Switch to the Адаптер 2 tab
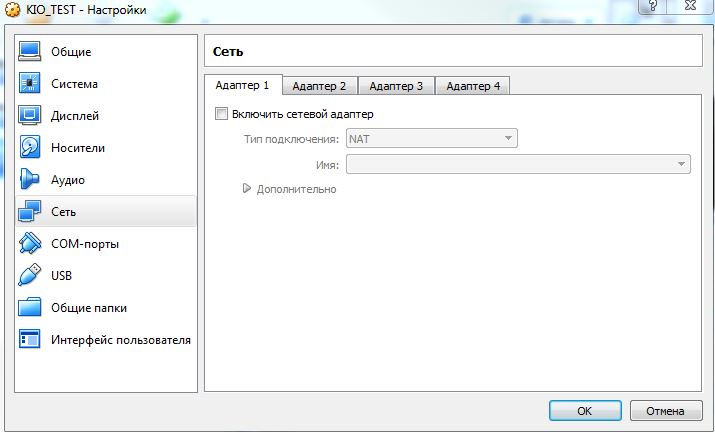715x432 pixels. [x=319, y=86]
